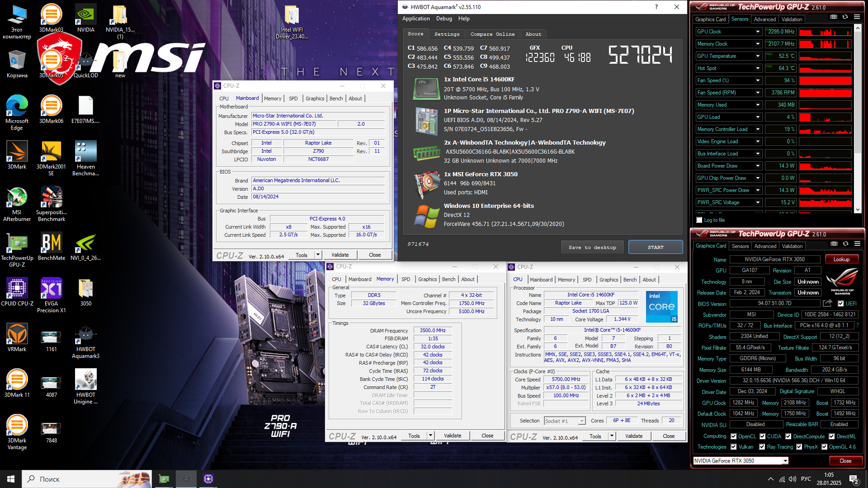Click the РУС language indicator in the taskbar
The width and height of the screenshot is (868, 488).
click(806, 479)
